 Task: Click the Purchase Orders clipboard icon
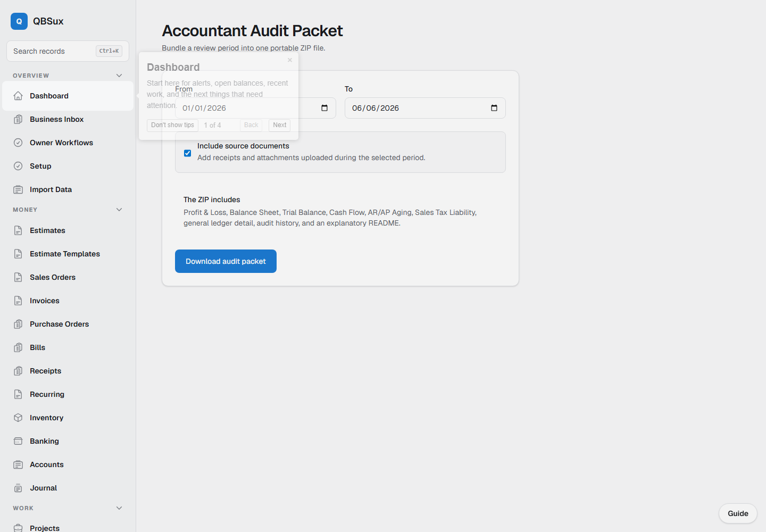pyautogui.click(x=18, y=324)
